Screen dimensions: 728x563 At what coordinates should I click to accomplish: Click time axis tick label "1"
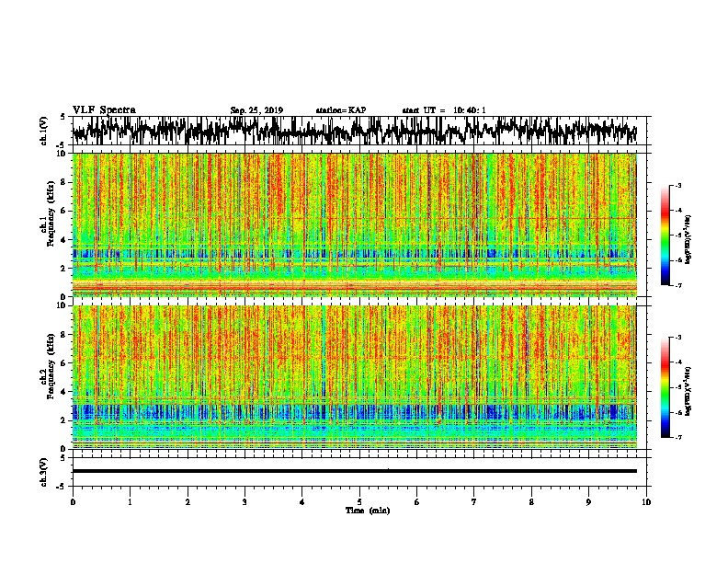click(x=130, y=502)
